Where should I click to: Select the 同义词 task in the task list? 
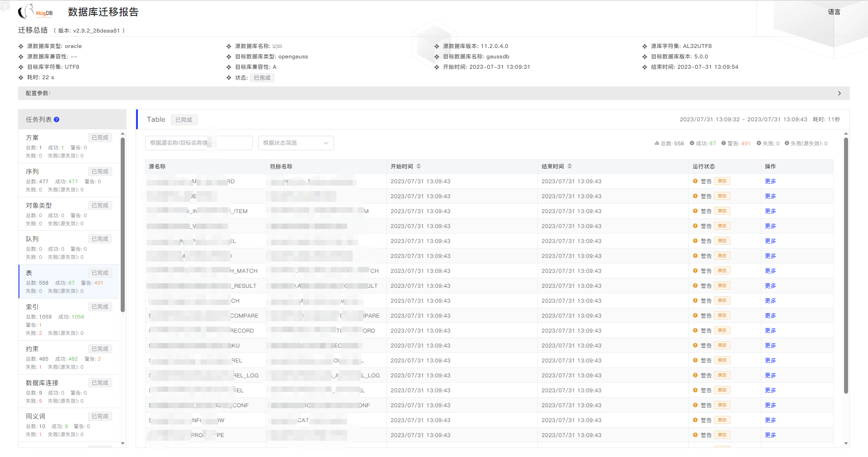(69, 425)
